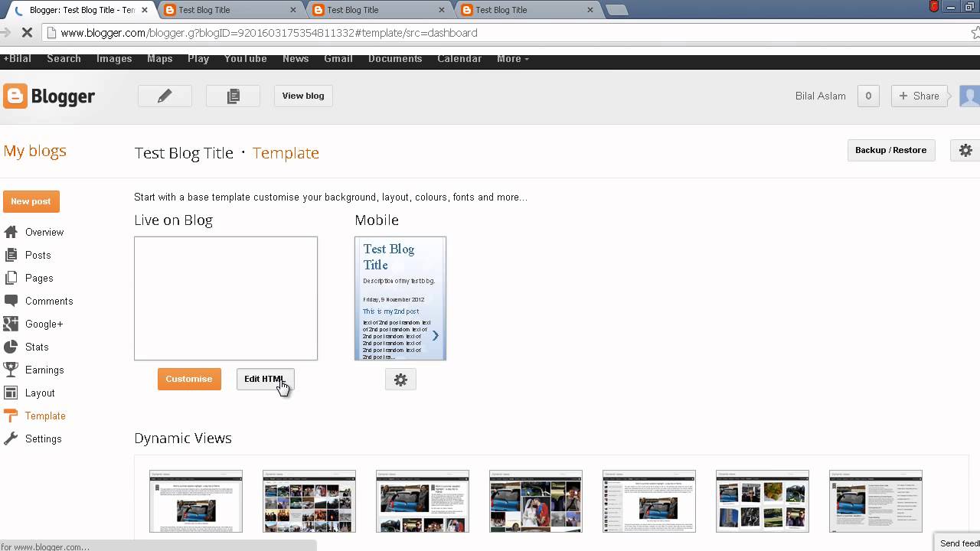Click the Earnings trophy icon

(11, 370)
